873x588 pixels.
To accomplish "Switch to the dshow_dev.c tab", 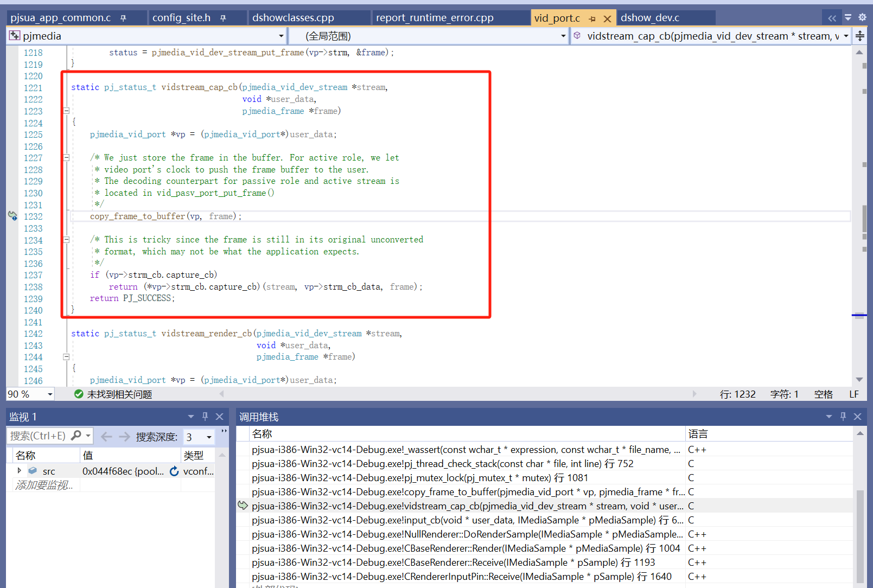I will click(x=649, y=18).
